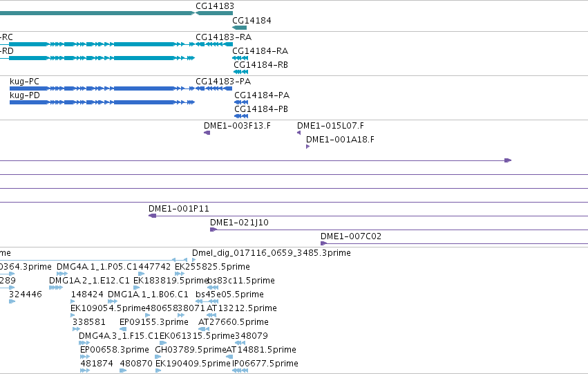This screenshot has width=588, height=374.
Task: Click the EK255825.5prime EST label
Action: (x=212, y=267)
